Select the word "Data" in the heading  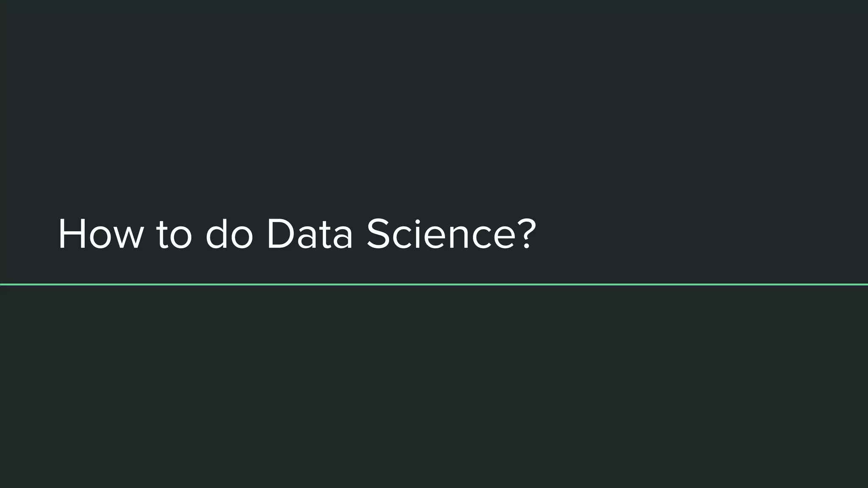[310, 234]
